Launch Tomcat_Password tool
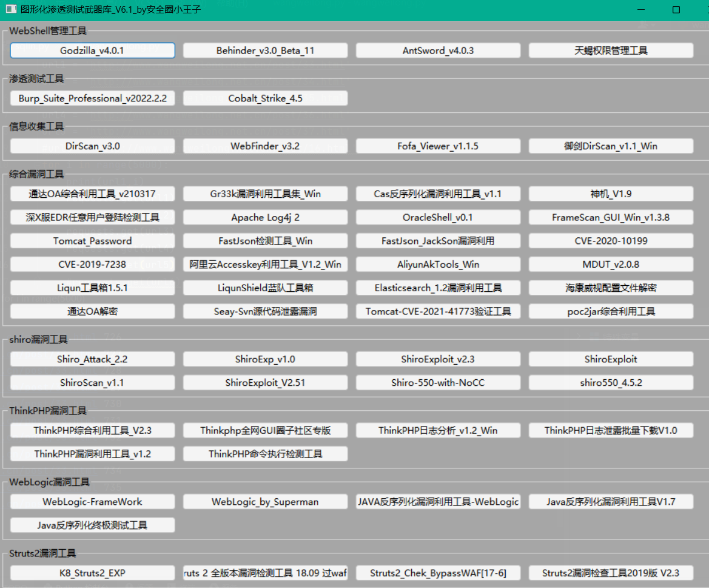The height and width of the screenshot is (588, 709). 92,241
